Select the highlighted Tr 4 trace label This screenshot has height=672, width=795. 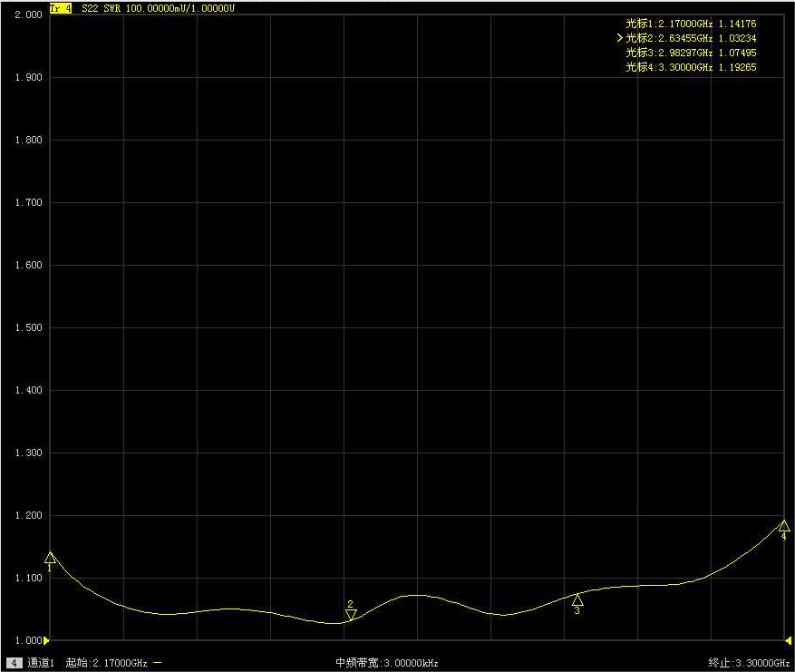click(62, 7)
